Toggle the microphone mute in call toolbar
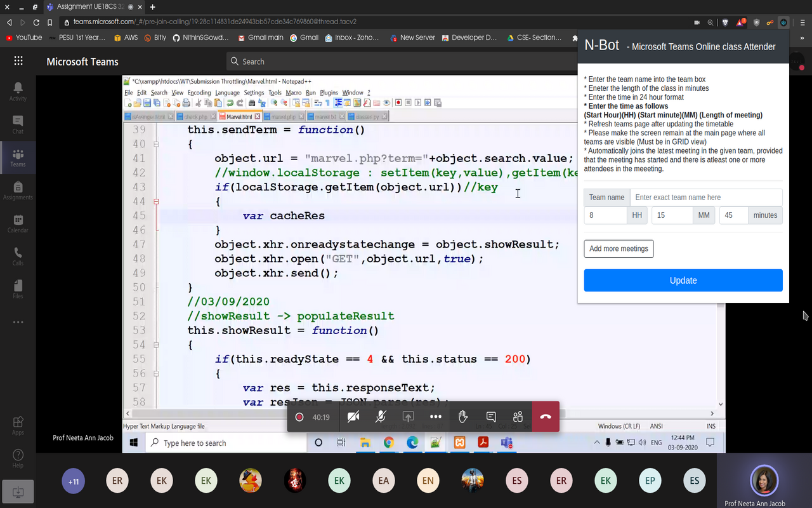Image resolution: width=812 pixels, height=508 pixels. tap(381, 417)
